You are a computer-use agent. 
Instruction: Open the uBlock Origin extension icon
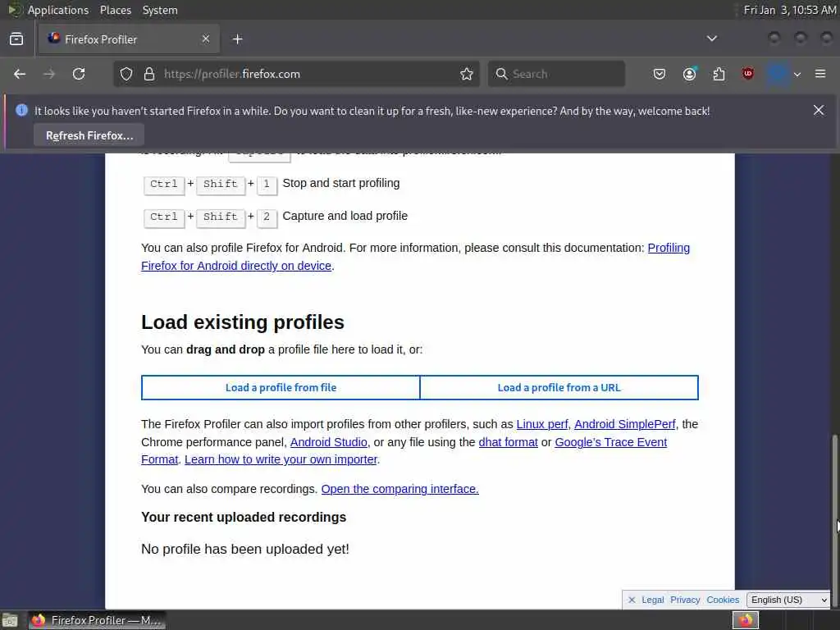748,73
